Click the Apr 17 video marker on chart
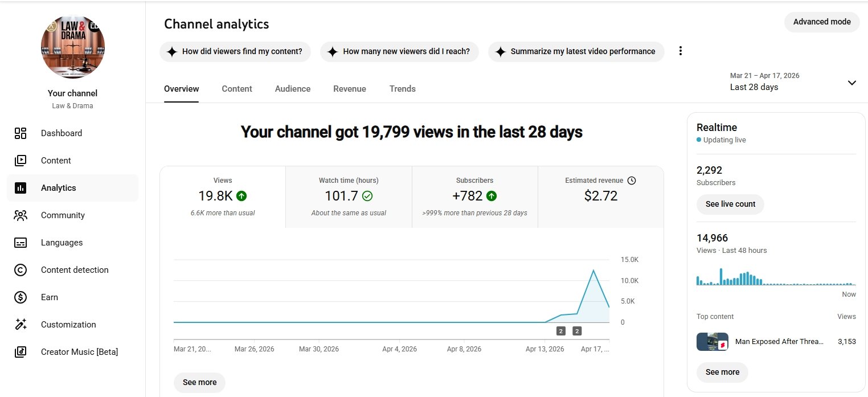This screenshot has height=397, width=868. pos(577,331)
